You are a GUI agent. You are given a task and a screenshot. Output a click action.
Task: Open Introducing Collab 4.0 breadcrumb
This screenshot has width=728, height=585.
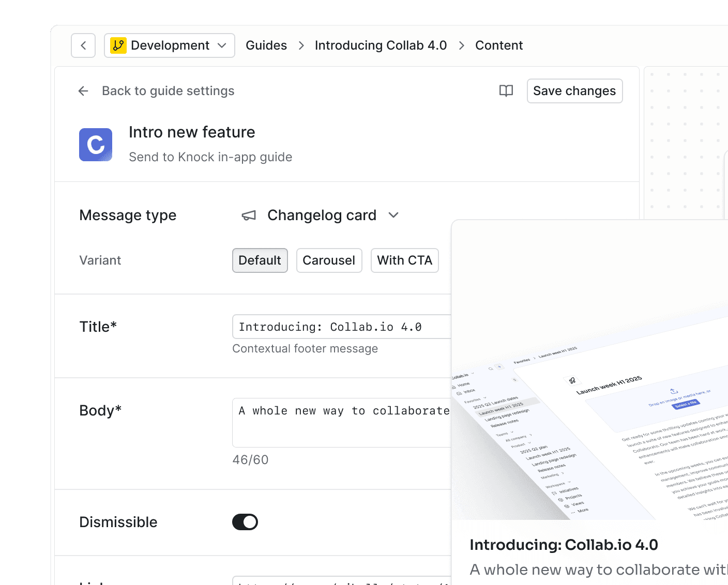click(x=381, y=45)
